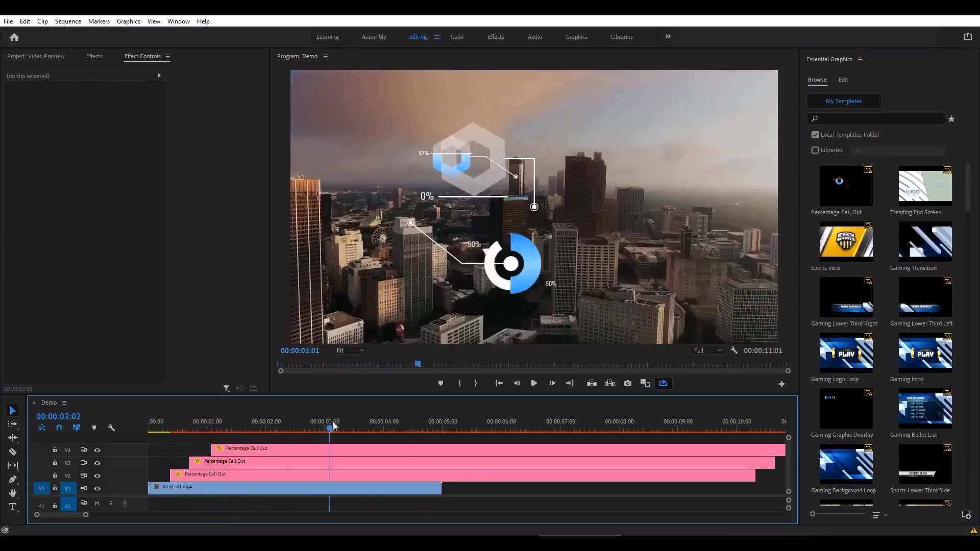Viewport: 980px width, 551px height.
Task: Switch to the Color workspace
Action: click(x=457, y=37)
